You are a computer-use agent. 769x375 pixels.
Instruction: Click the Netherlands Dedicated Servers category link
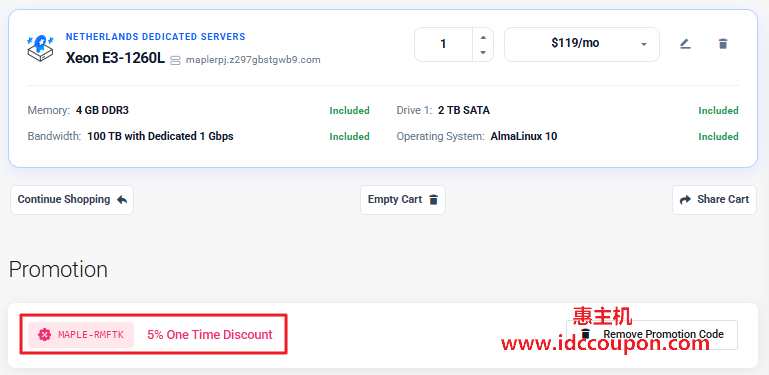pyautogui.click(x=155, y=37)
